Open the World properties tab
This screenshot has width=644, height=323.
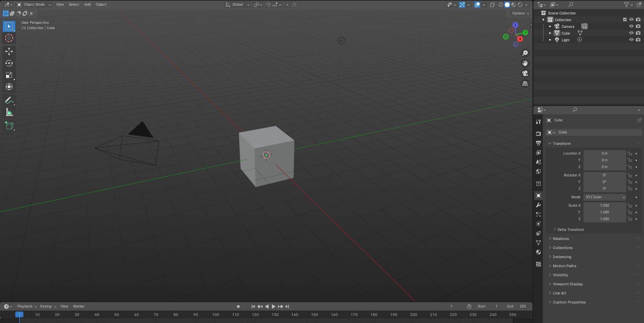(538, 171)
